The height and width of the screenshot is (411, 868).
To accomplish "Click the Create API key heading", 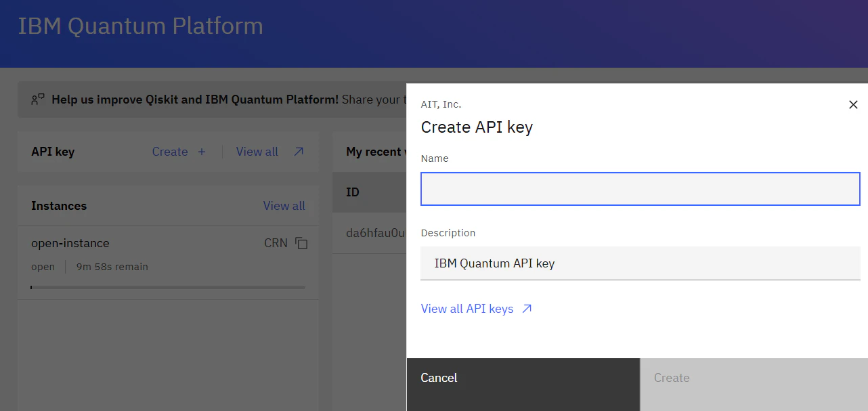I will point(477,127).
